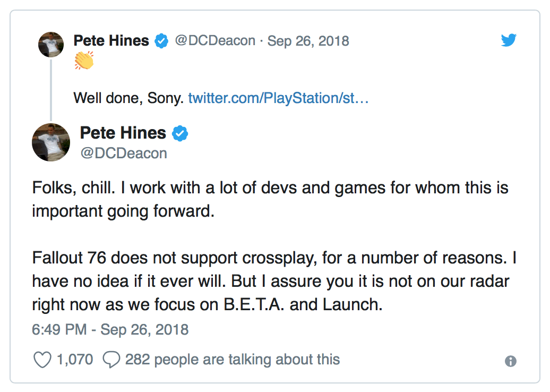Like the tweet with heart icon
550x392 pixels.
pyautogui.click(x=42, y=360)
